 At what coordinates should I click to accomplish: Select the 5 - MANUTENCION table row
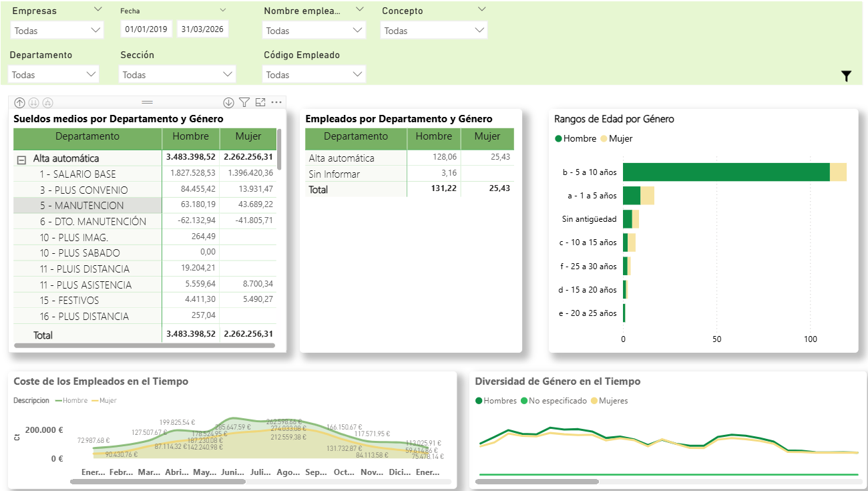81,206
